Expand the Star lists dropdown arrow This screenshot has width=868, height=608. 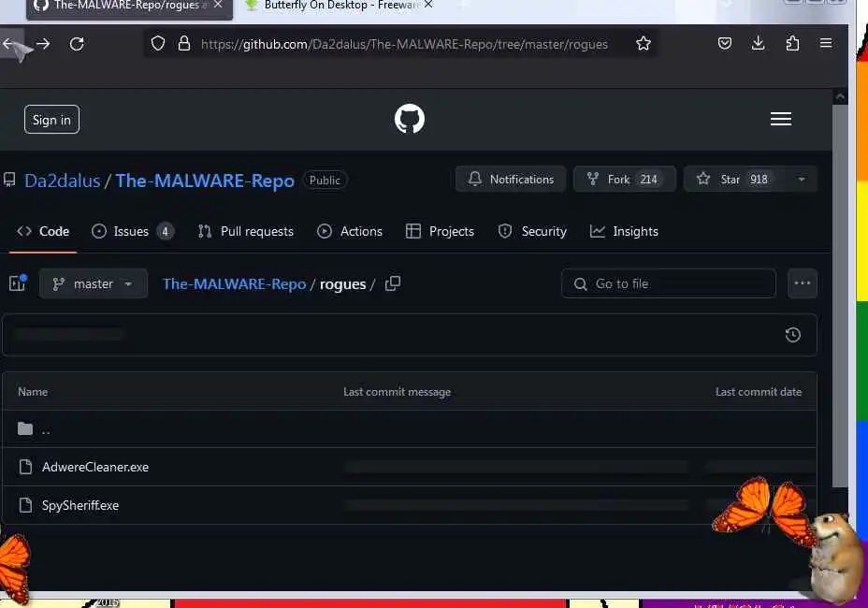(801, 180)
